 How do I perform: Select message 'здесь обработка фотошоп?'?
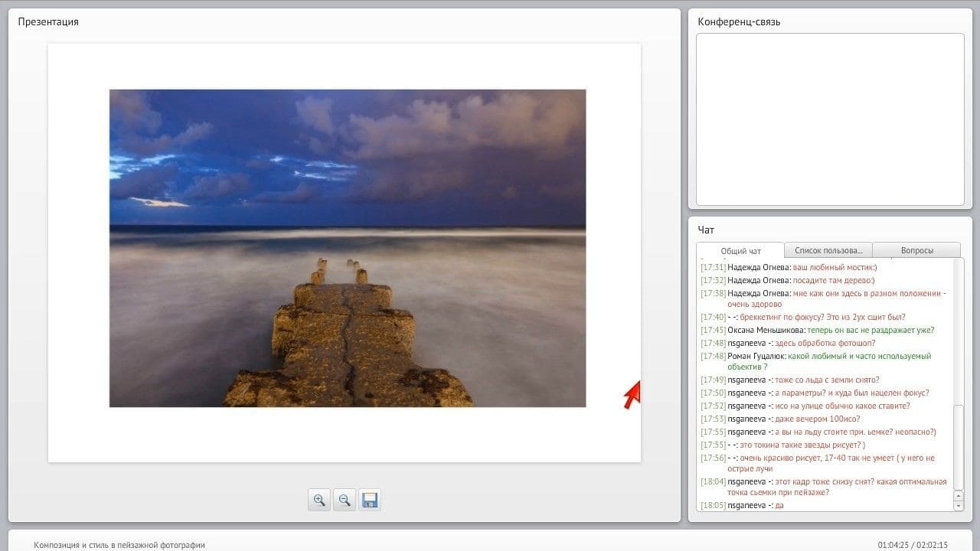point(825,343)
